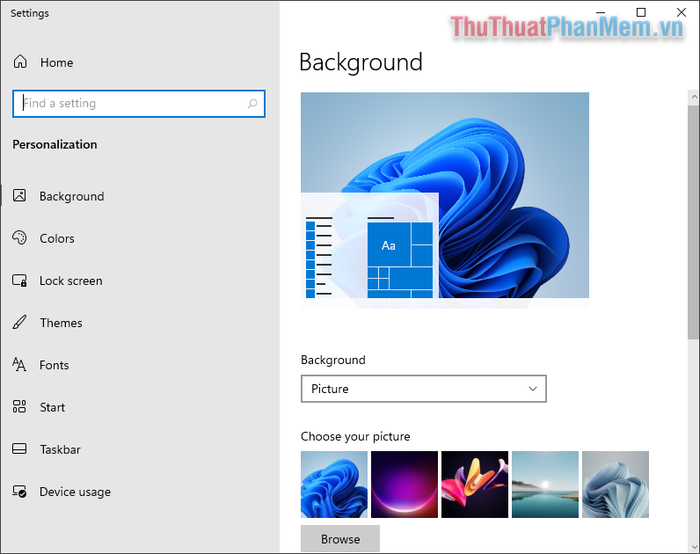Screen dimensions: 700x554
Task: Click the scrollbar up arrow
Action: (x=694, y=96)
